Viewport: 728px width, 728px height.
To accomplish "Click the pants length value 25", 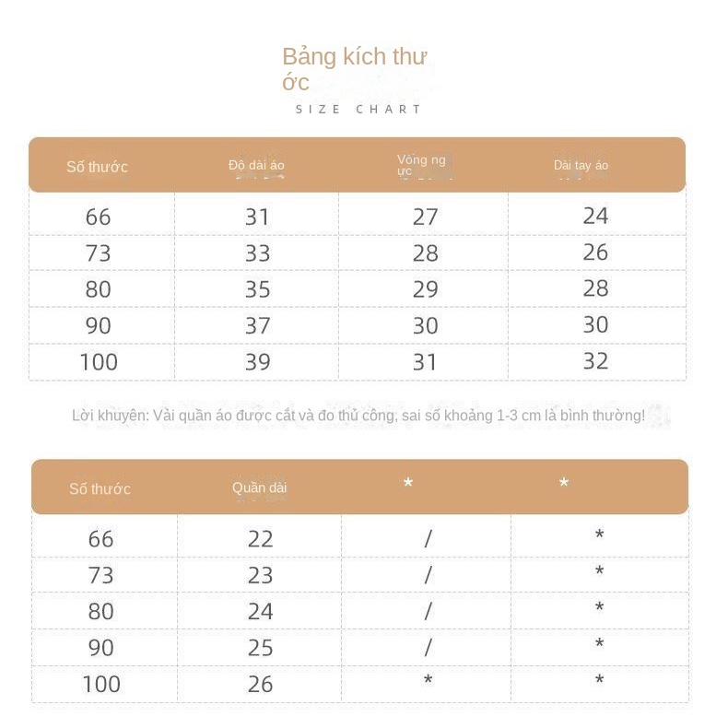I will click(260, 648).
